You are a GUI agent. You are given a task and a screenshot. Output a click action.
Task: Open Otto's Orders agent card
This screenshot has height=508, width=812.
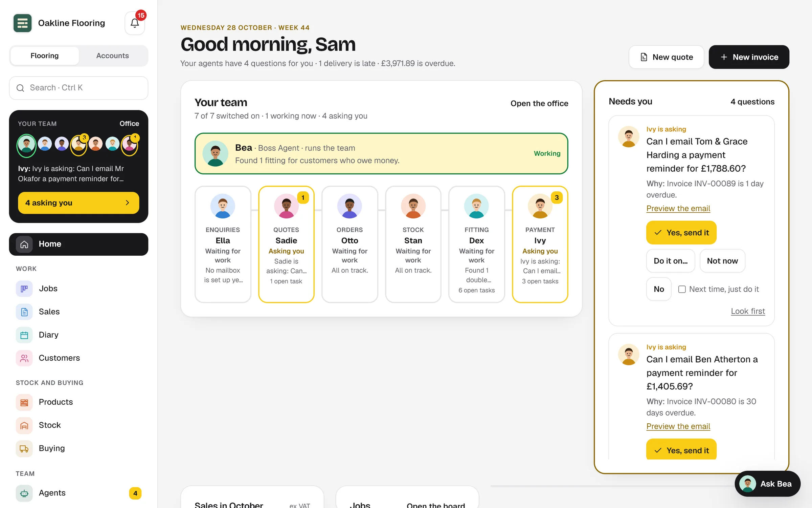[350, 244]
